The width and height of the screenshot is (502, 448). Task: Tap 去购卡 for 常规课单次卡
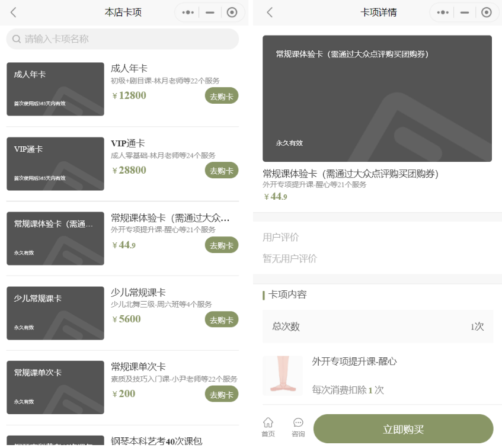point(222,394)
